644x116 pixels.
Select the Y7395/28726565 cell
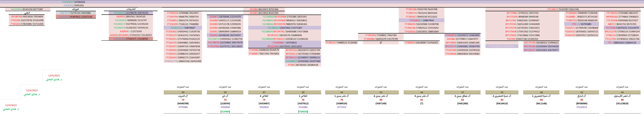pyautogui.click(x=303, y=65)
